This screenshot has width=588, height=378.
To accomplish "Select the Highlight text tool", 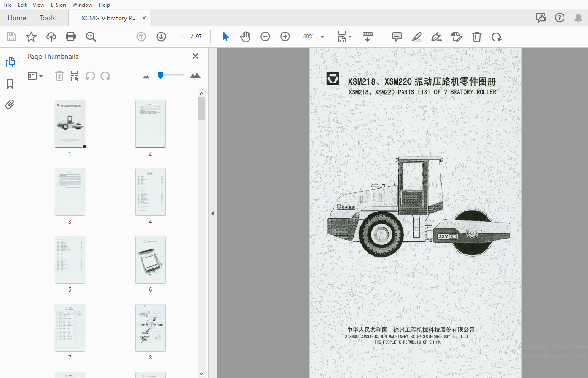I will click(417, 37).
